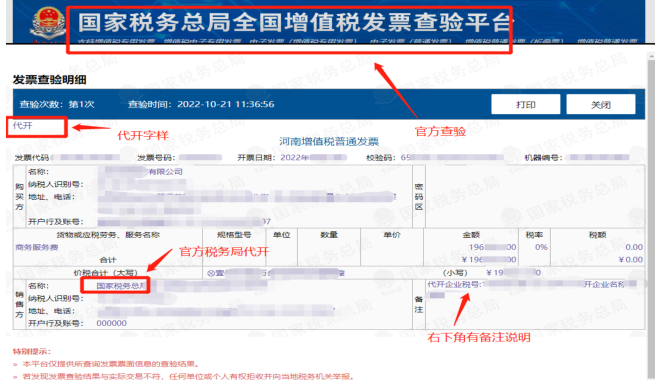Image resolution: width=655 pixels, height=380 pixels.
Task: Click the 购买方 纳税人识别号 label
Action: (x=56, y=184)
